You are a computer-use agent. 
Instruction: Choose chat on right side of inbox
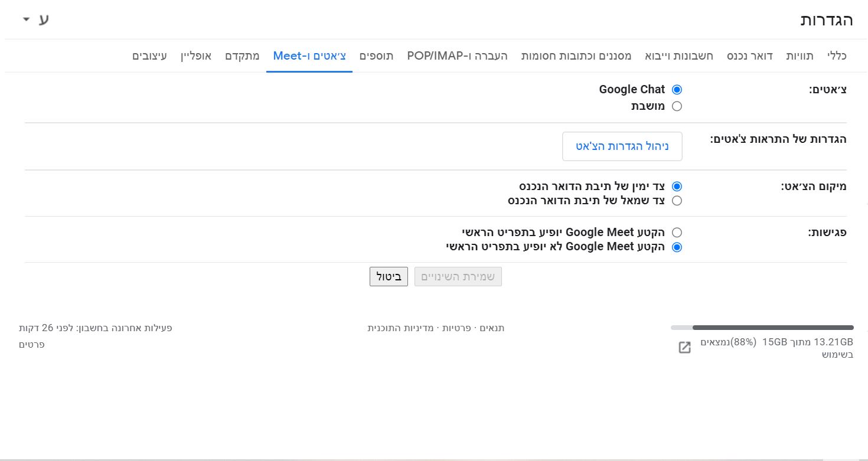(677, 187)
